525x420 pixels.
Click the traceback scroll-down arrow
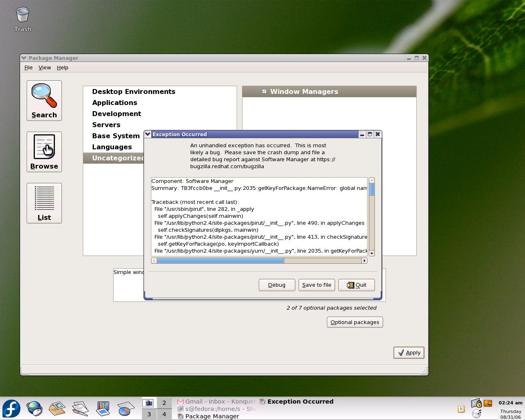coord(372,253)
